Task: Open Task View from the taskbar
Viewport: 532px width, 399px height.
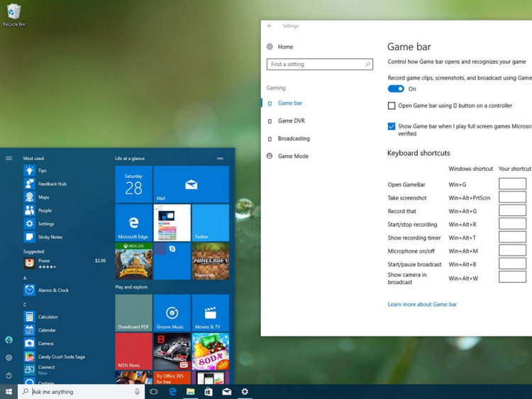Action: point(154,391)
